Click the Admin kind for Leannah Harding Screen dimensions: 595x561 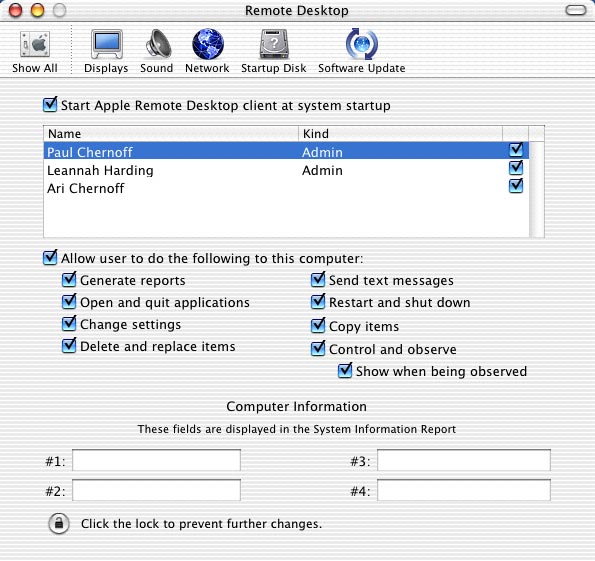[322, 170]
